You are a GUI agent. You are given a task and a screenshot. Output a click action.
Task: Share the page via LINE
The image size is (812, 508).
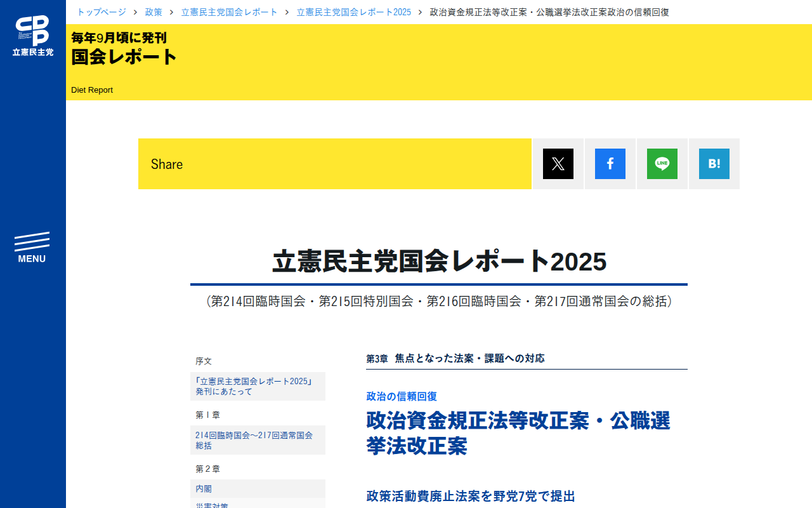click(662, 164)
